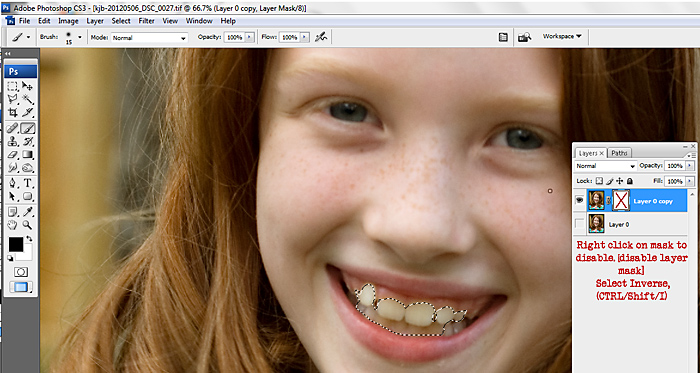Select the Gradient tool
This screenshot has width=700, height=373.
point(28,155)
